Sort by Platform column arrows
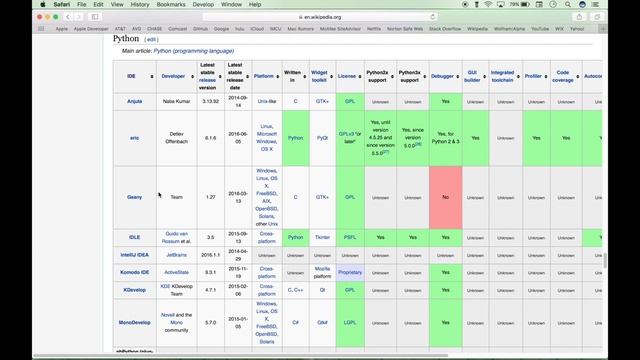This screenshot has width=640, height=360. tap(278, 77)
